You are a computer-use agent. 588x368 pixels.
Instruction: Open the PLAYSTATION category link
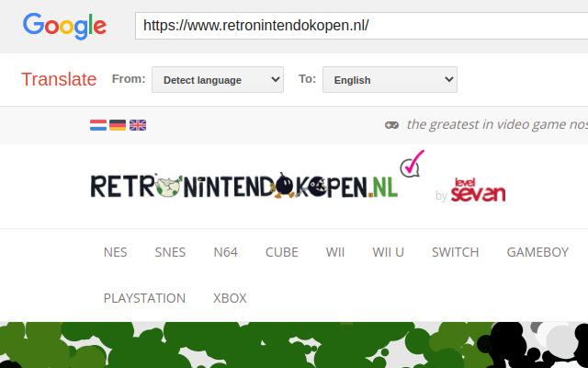point(144,298)
